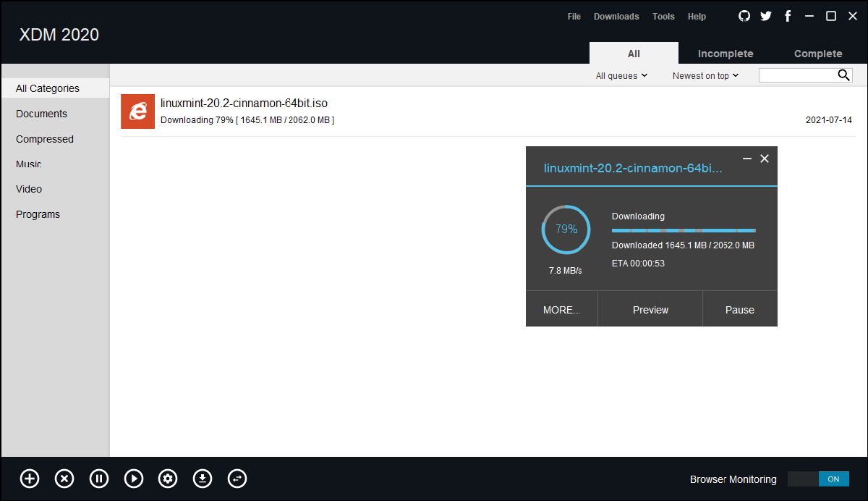Pause downloads using bottom toolbar pause icon
Screen dimensions: 868x501
click(x=99, y=479)
